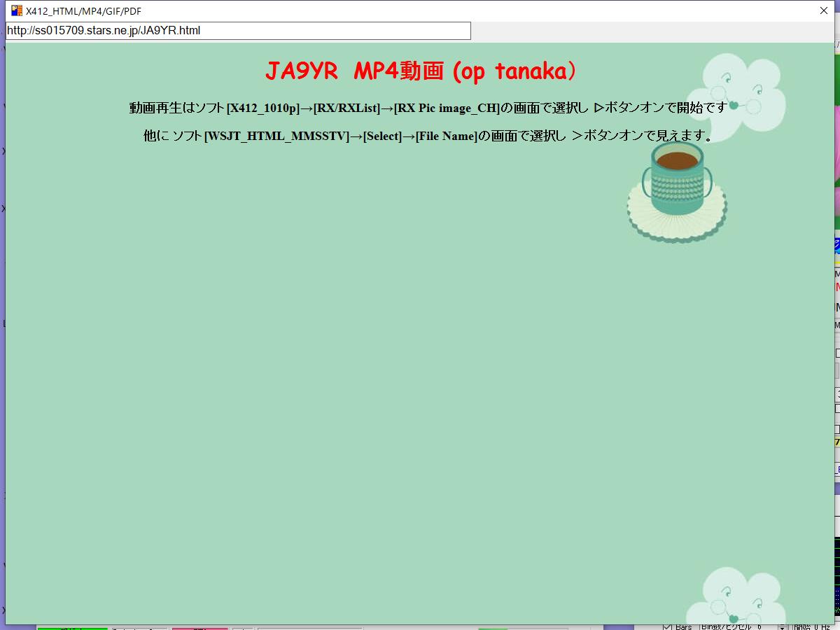840x630 pixels.
Task: Click the URL address field
Action: click(x=238, y=31)
